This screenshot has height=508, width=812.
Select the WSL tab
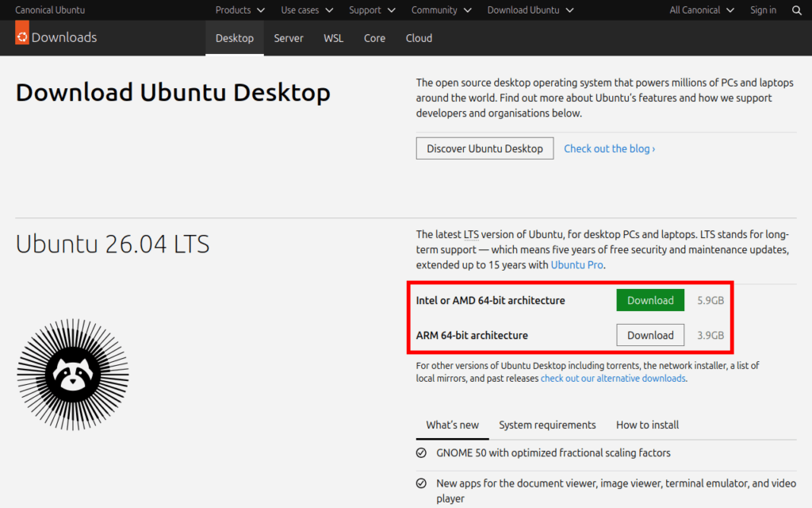(334, 38)
